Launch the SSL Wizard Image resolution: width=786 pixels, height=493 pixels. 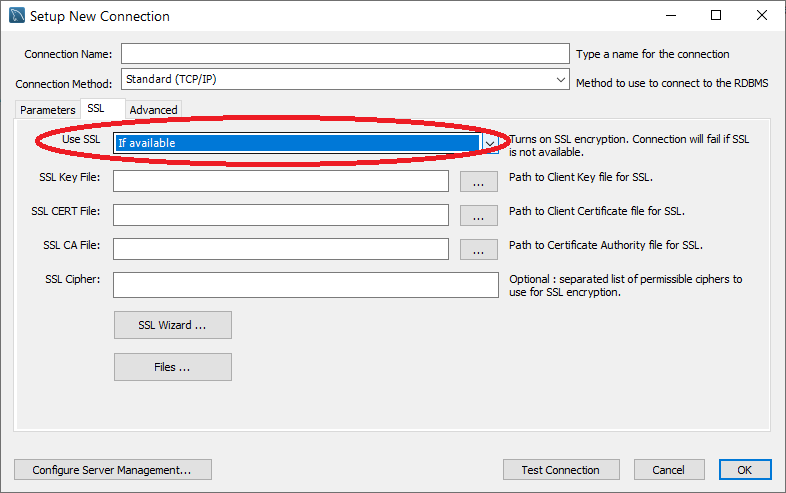[x=172, y=325]
